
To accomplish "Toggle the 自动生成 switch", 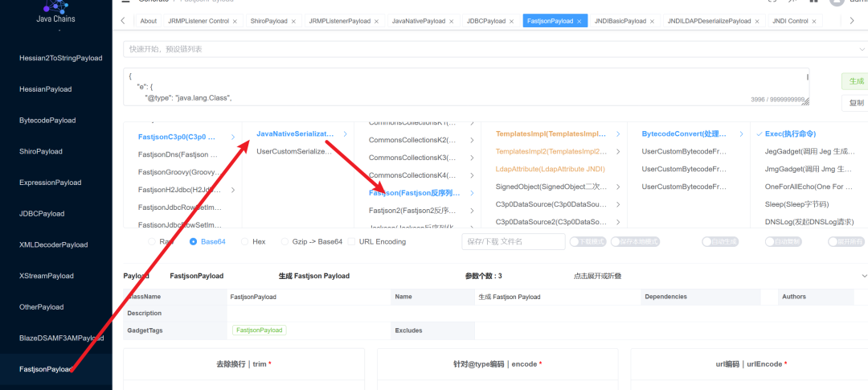I will tap(720, 241).
